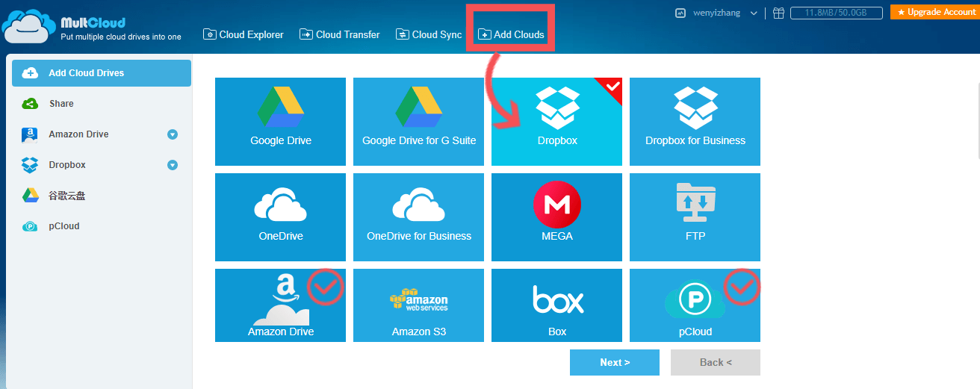Expand Dropbox sidebar arrow

point(173,165)
